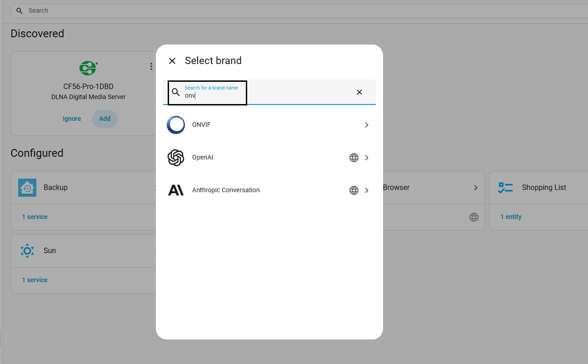
Task: Ignore the discovered CF56-Pro-1DBD device
Action: pos(72,119)
